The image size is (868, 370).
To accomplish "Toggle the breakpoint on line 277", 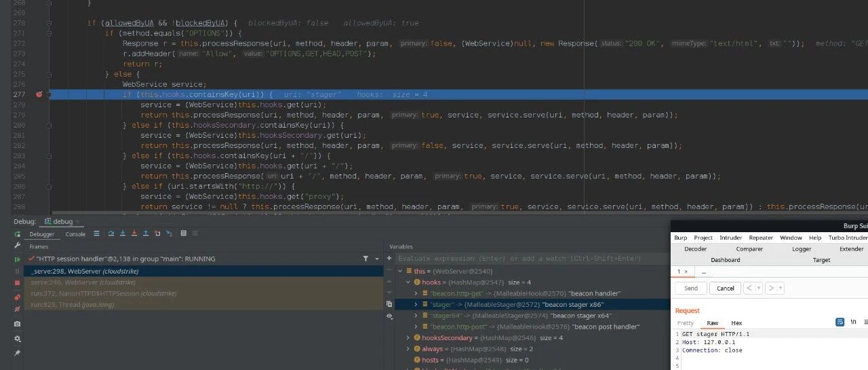I will click(x=39, y=94).
